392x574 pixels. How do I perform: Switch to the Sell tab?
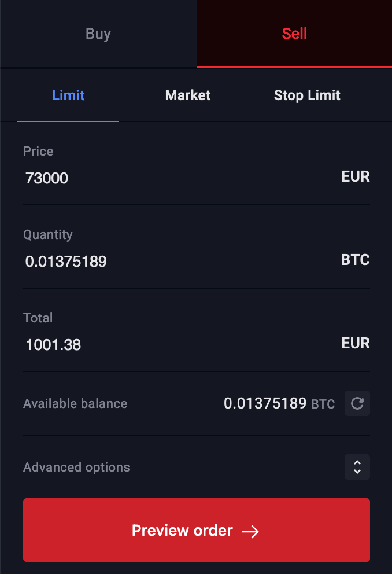pos(294,34)
